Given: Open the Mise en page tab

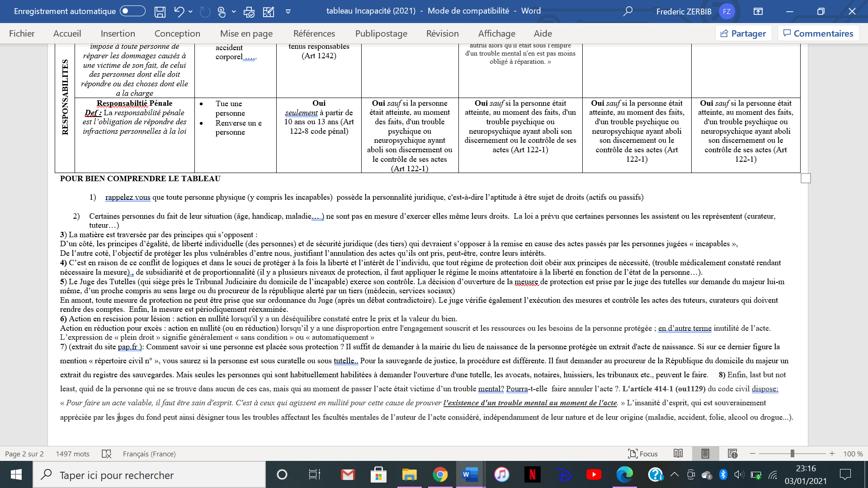Looking at the screenshot, I should click(x=246, y=33).
